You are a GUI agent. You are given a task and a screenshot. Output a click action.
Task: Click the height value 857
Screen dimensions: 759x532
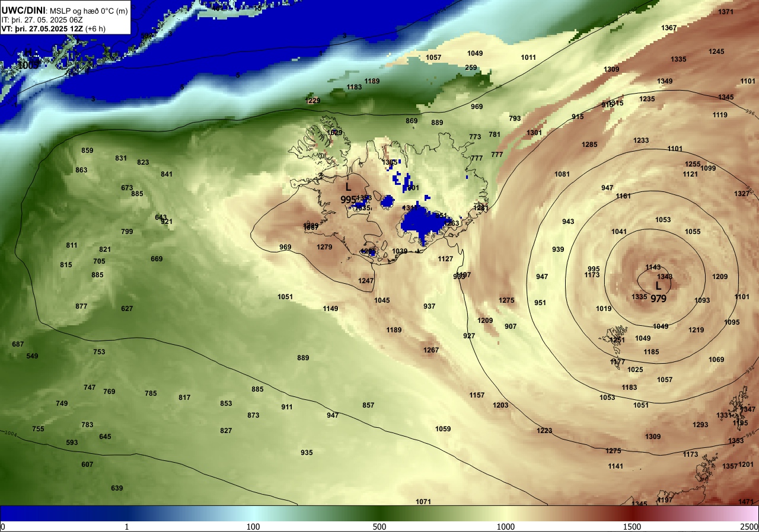click(x=368, y=405)
